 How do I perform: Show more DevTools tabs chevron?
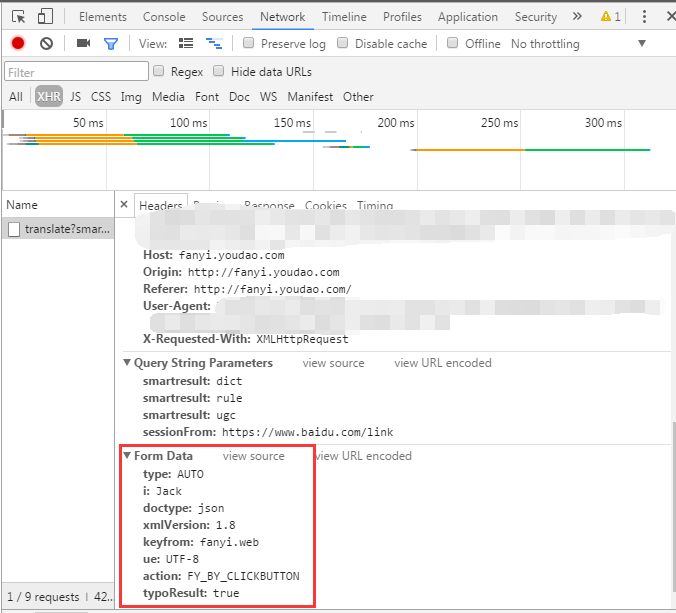tap(577, 16)
